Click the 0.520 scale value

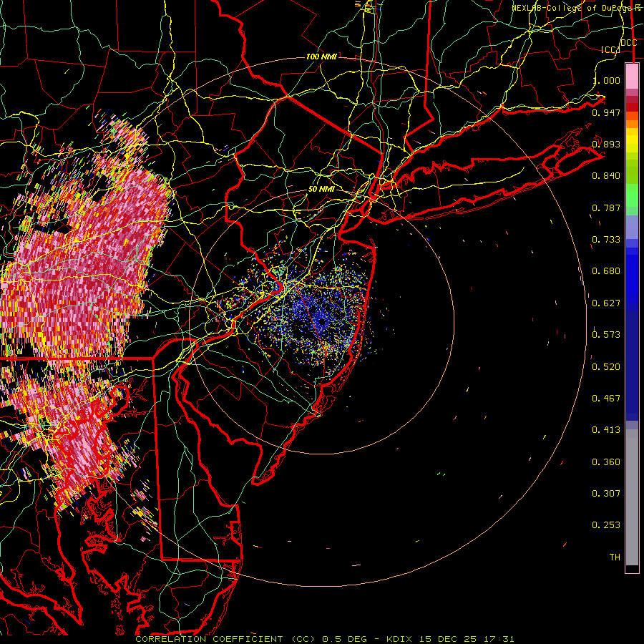point(606,367)
